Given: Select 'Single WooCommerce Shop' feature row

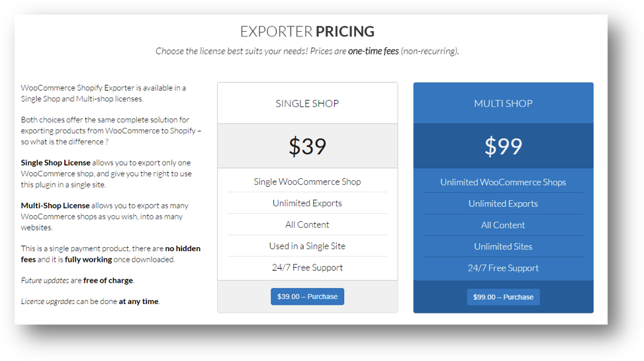Looking at the screenshot, I should click(x=307, y=181).
